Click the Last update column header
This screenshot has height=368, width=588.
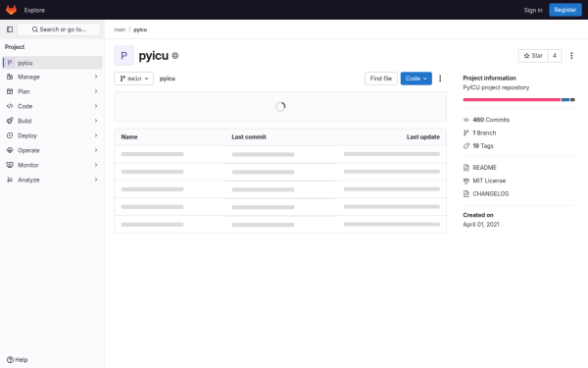click(x=423, y=137)
